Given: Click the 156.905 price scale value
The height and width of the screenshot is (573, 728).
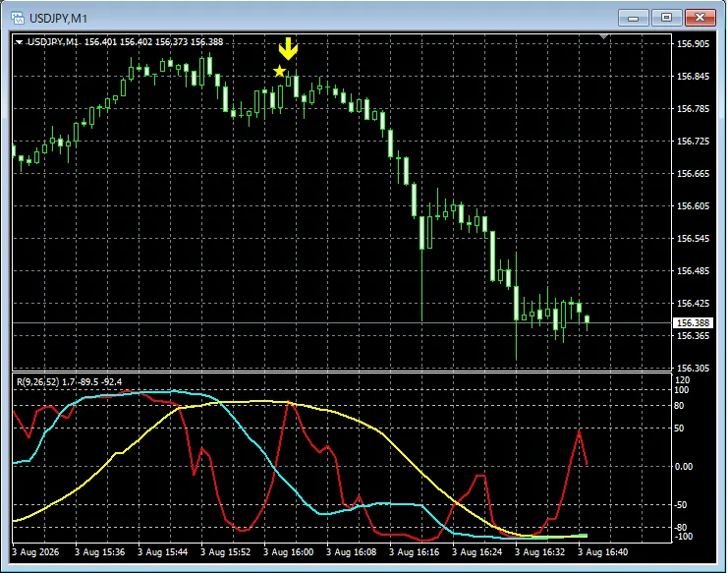Looking at the screenshot, I should [694, 44].
